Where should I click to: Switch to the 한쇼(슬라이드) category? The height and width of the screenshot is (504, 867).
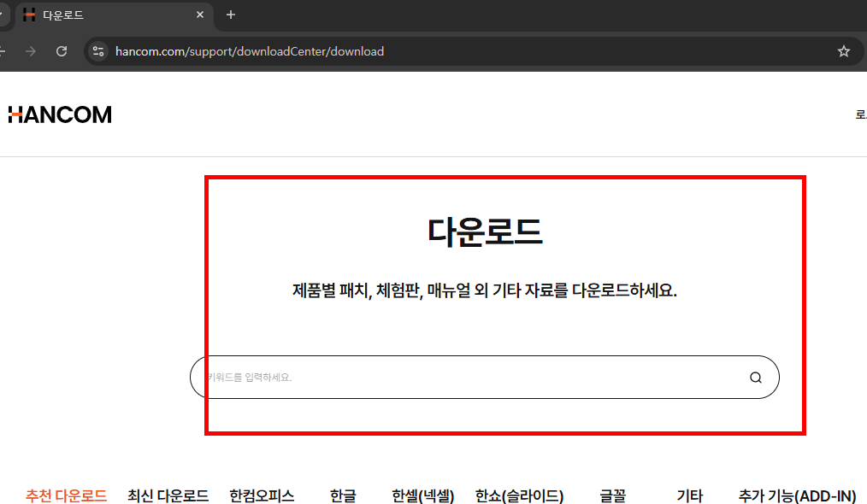pyautogui.click(x=519, y=495)
